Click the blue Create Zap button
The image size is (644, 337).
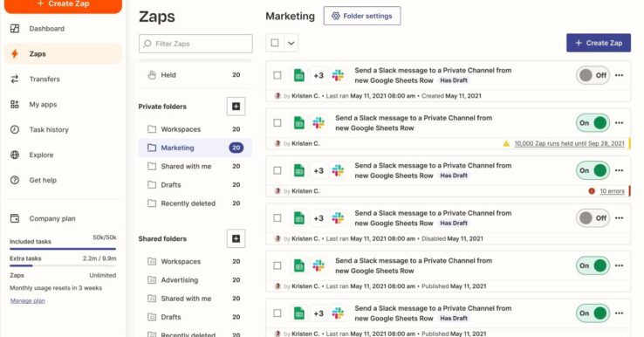[599, 43]
